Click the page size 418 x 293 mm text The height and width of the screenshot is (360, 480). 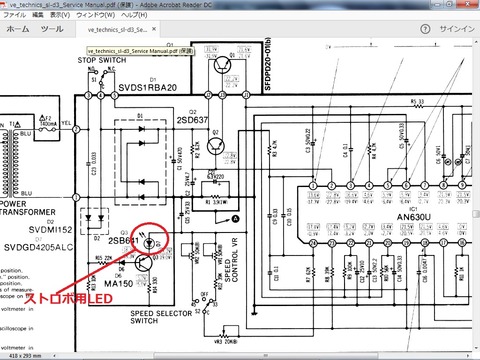[x=25, y=356]
